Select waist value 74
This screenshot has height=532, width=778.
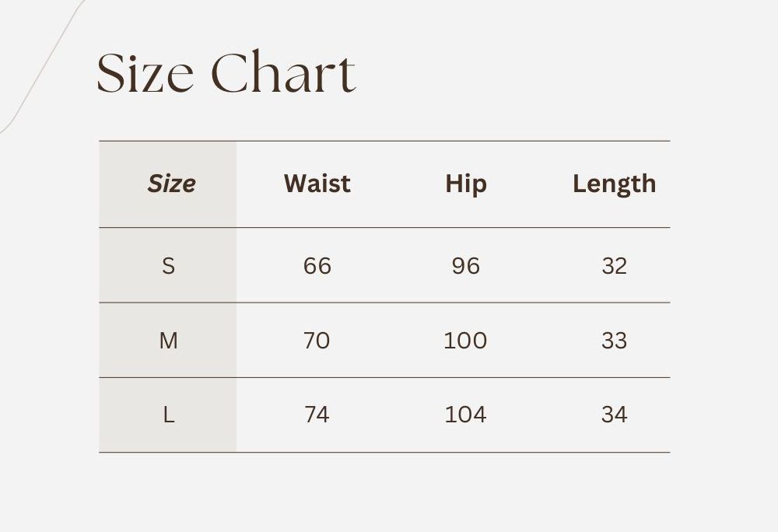(x=317, y=415)
